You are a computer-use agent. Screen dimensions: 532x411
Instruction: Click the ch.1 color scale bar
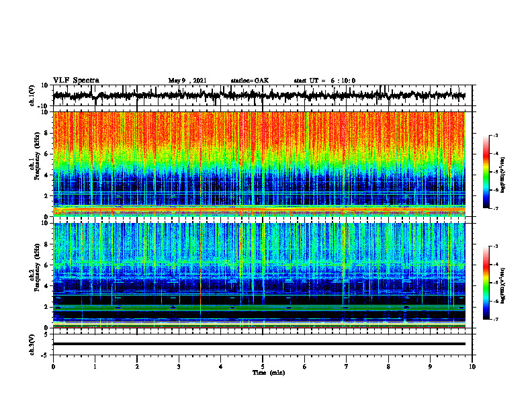(x=486, y=172)
